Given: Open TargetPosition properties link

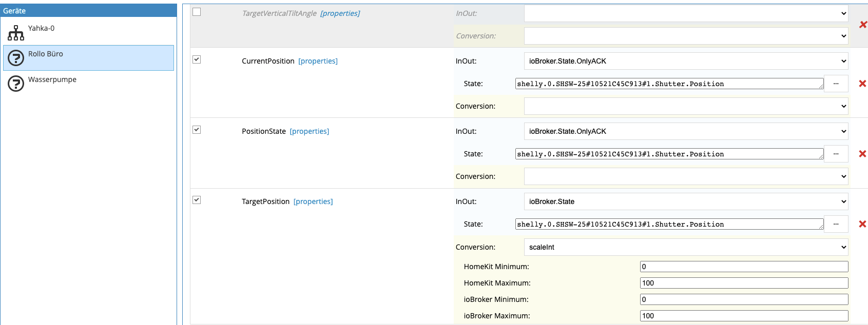Looking at the screenshot, I should [313, 201].
